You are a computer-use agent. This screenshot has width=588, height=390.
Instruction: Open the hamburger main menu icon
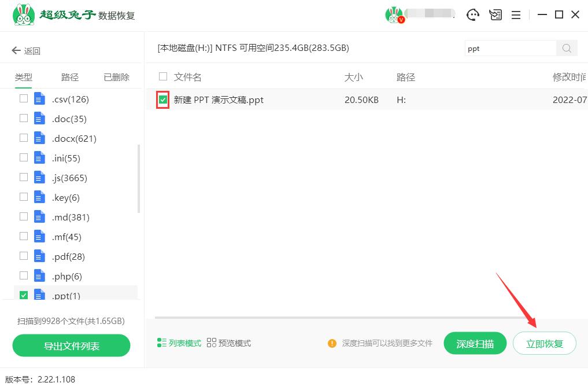point(516,15)
